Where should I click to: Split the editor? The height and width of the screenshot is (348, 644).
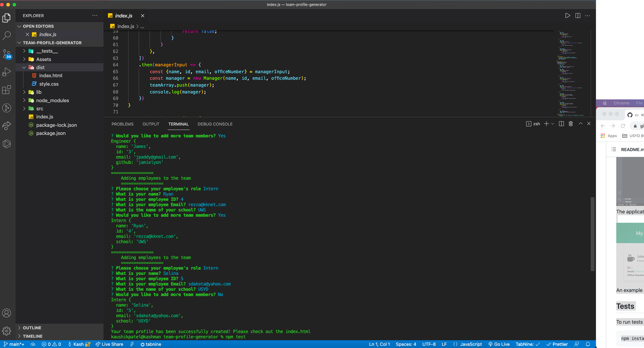pos(578,16)
